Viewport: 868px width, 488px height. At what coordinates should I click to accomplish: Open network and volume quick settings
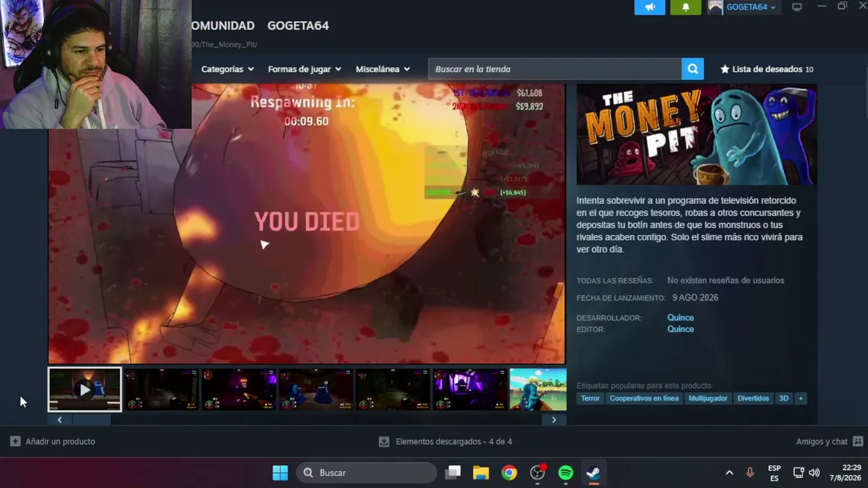coord(806,472)
